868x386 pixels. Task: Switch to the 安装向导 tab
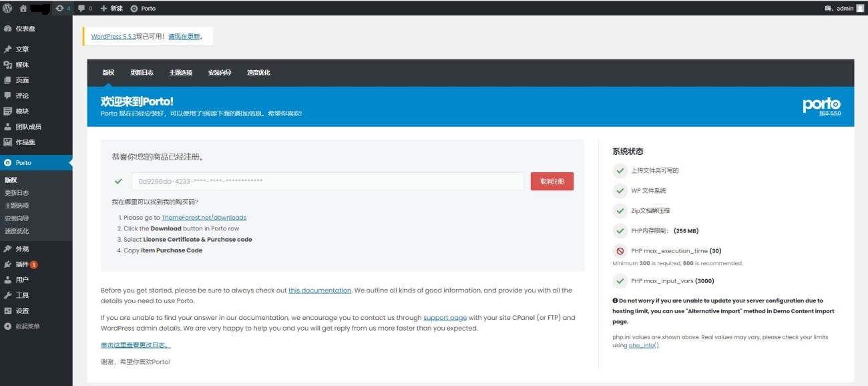pos(220,72)
